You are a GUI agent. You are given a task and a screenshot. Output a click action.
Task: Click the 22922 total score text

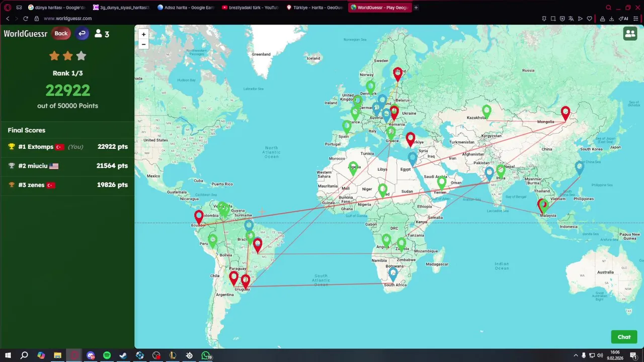[x=67, y=90]
